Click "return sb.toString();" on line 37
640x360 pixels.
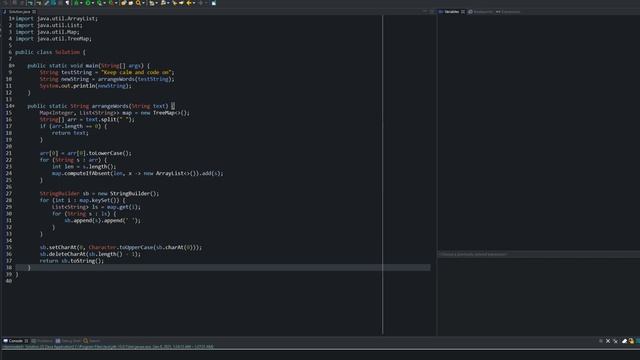72,261
